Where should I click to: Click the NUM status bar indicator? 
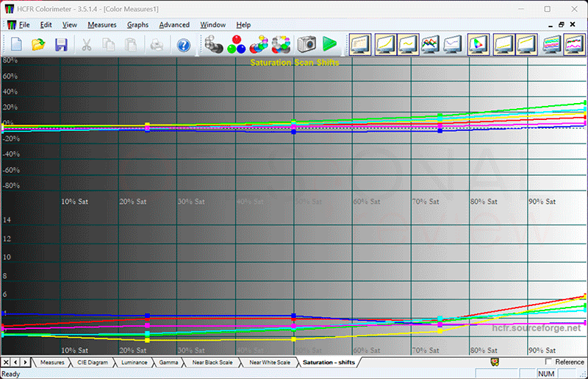[x=546, y=374]
